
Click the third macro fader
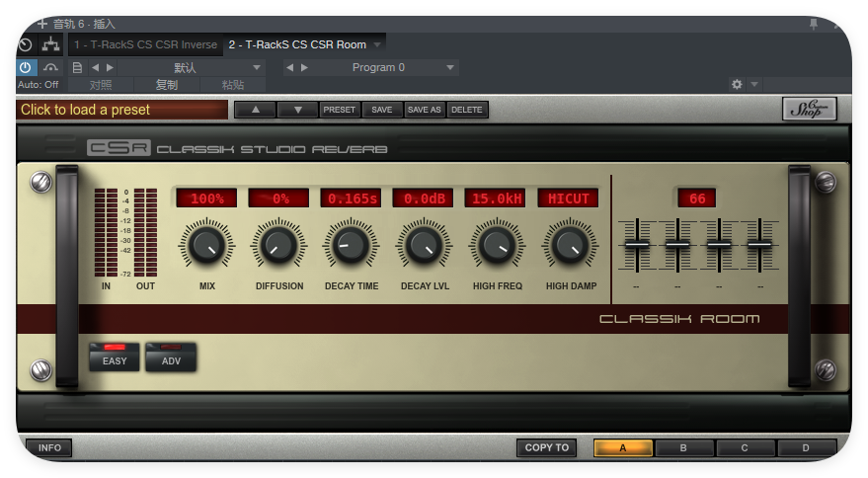719,244
